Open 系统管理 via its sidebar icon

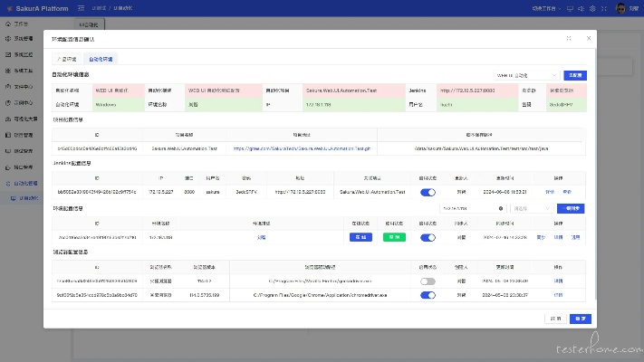click(x=8, y=39)
